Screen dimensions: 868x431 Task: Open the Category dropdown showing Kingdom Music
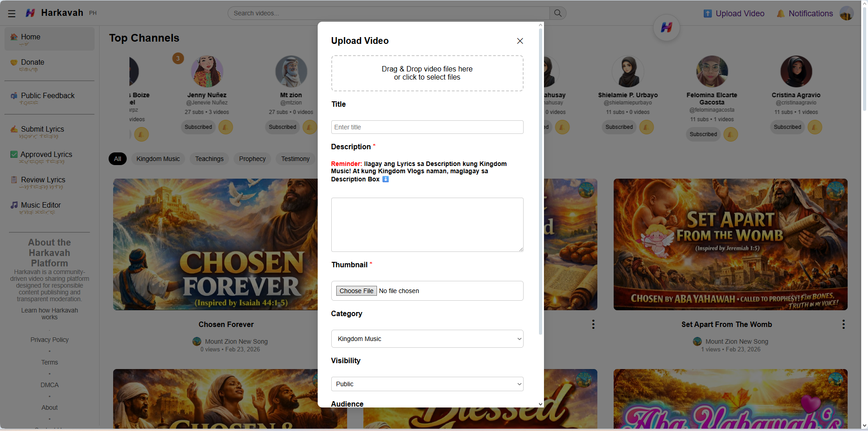[x=426, y=339]
